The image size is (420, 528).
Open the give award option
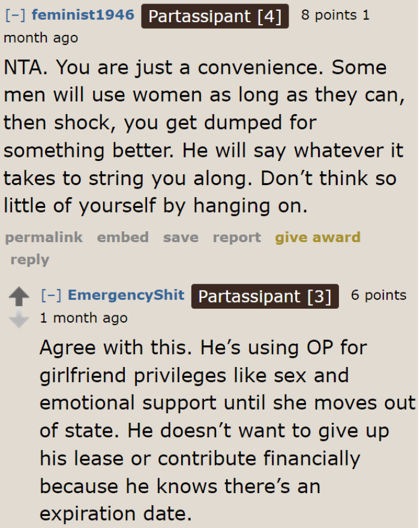coord(317,237)
